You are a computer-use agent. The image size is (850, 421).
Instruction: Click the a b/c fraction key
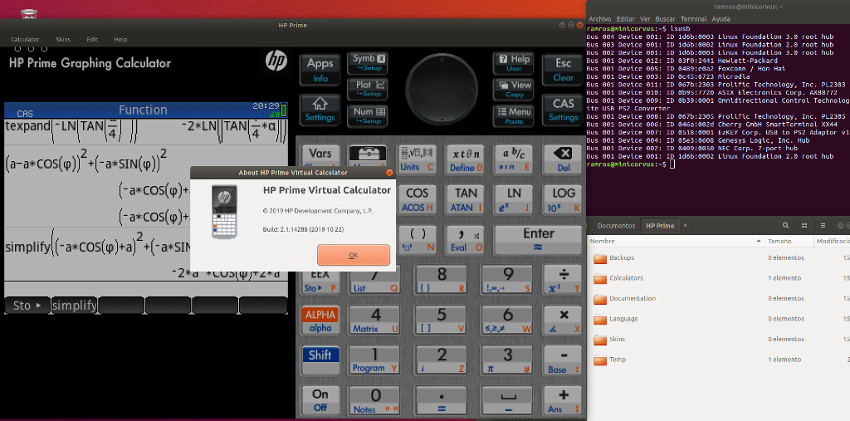(x=513, y=159)
